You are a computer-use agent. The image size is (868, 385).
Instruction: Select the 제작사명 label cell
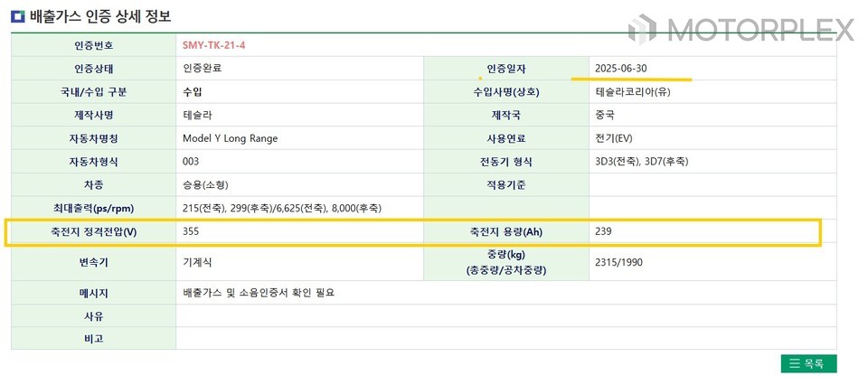93,115
